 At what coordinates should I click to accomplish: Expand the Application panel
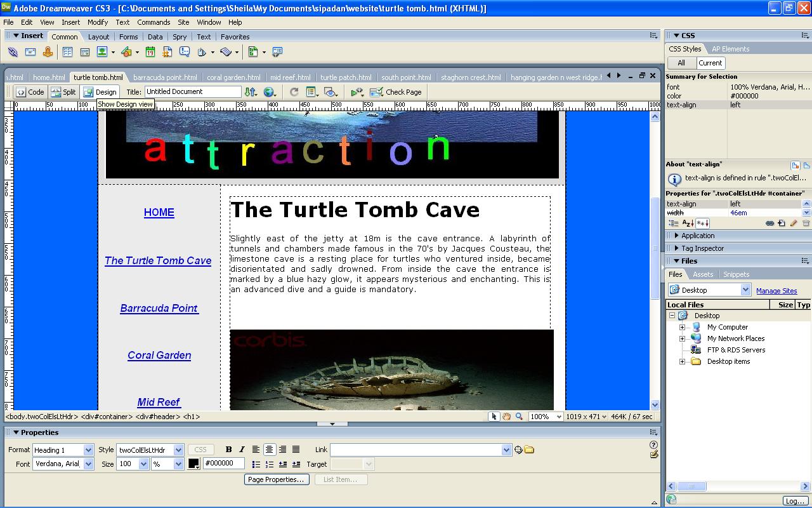click(x=676, y=236)
